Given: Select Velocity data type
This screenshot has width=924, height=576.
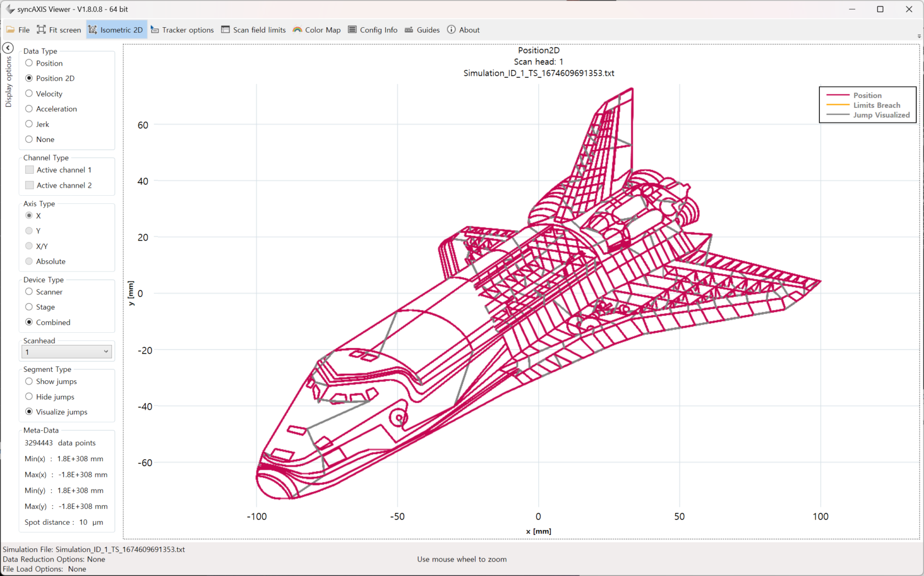Looking at the screenshot, I should 29,93.
